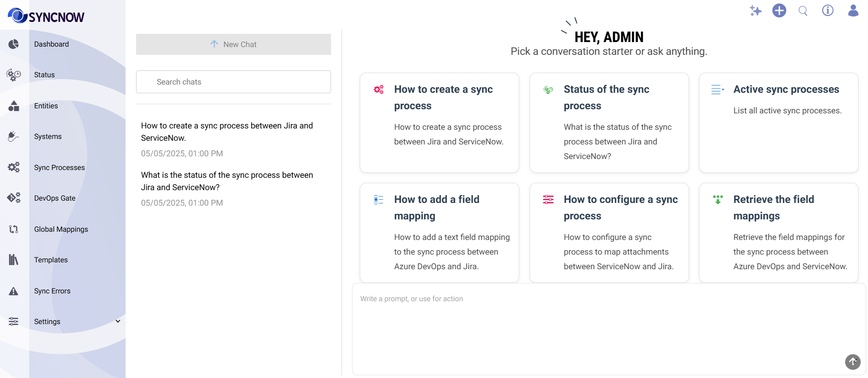Click the Status sidebar icon

14,75
